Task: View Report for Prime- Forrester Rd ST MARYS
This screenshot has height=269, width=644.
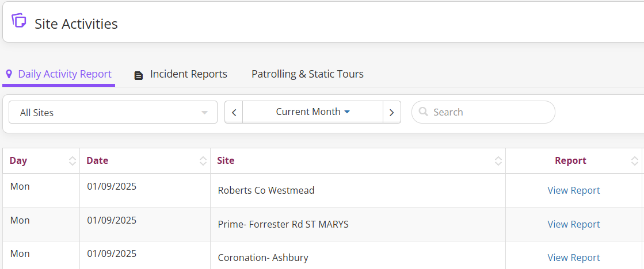Action: [573, 224]
